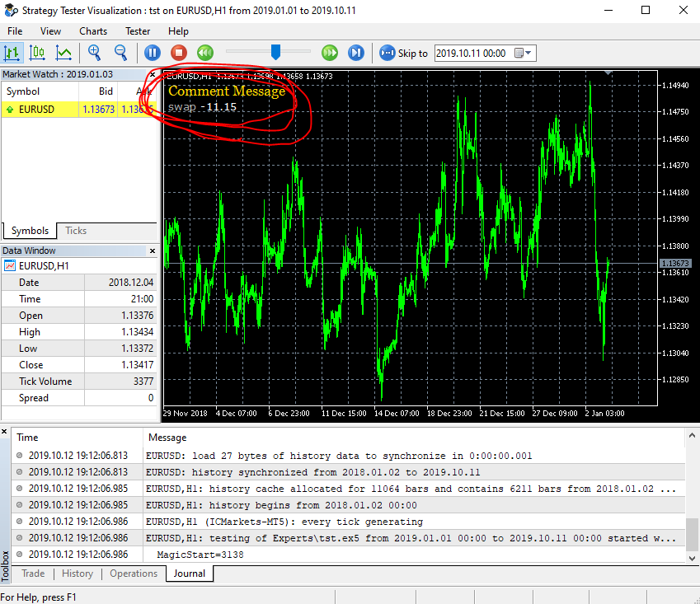Step forward one tick in tester

tap(356, 53)
